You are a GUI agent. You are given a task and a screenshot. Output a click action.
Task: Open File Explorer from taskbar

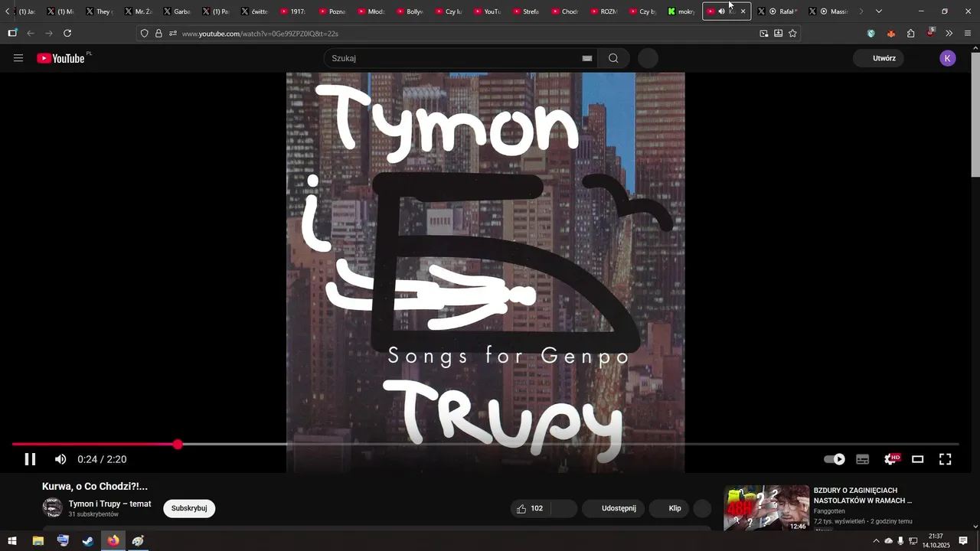(38, 541)
